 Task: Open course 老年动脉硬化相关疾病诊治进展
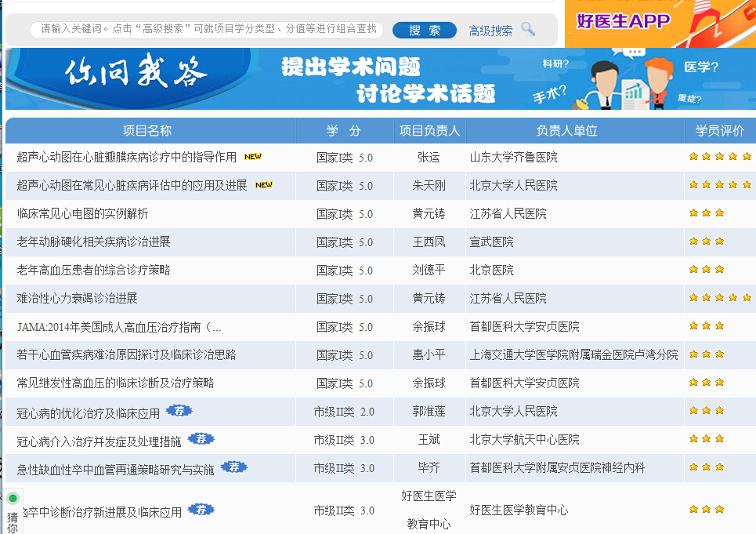pos(93,242)
